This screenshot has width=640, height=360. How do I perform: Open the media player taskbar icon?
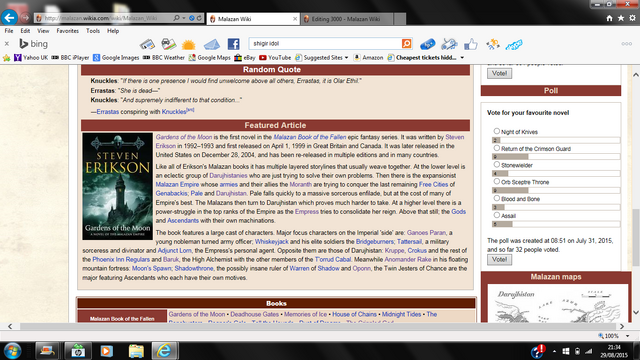click(x=107, y=351)
